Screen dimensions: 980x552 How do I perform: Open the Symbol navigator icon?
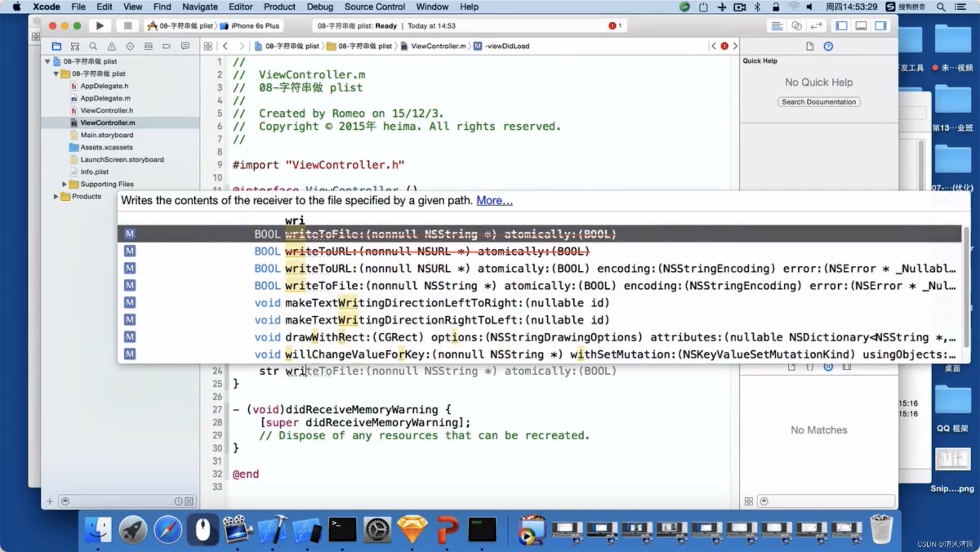click(x=75, y=46)
